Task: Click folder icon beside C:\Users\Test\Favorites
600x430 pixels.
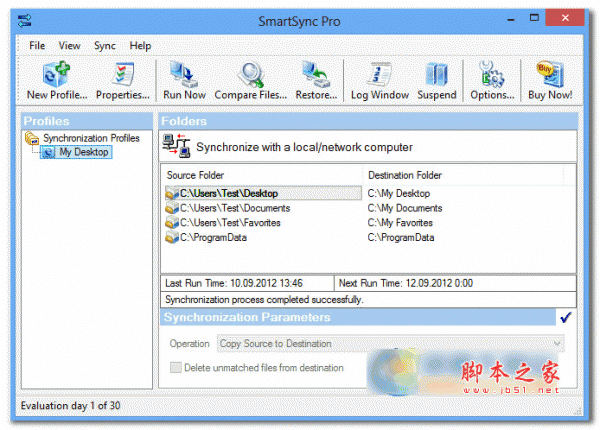Action: 172,223
